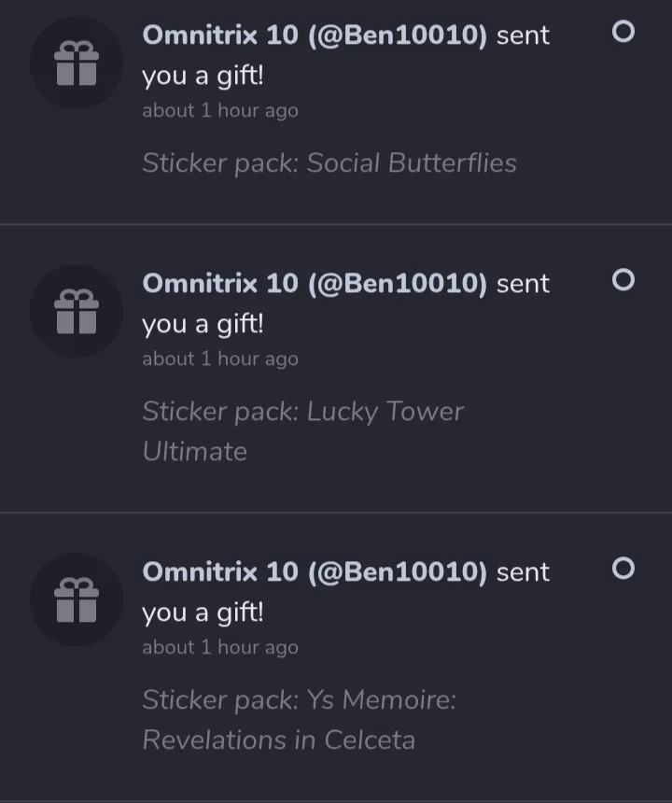The width and height of the screenshot is (672, 803).
Task: Click the timestamp on Ys Memoire notification
Action: pos(219,647)
